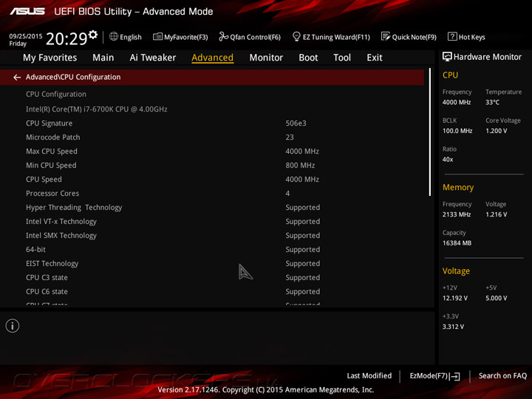Click +5V reading 5.000 V

pyautogui.click(x=497, y=299)
